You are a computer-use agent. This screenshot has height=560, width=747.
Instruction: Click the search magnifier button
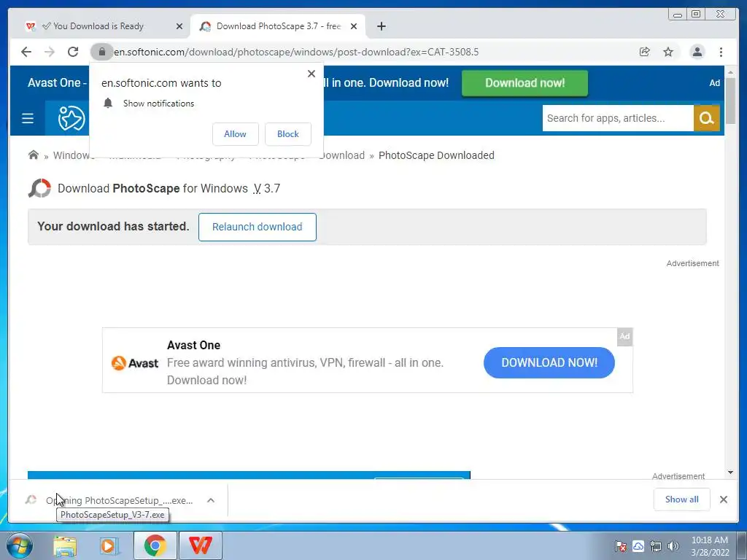tap(706, 118)
